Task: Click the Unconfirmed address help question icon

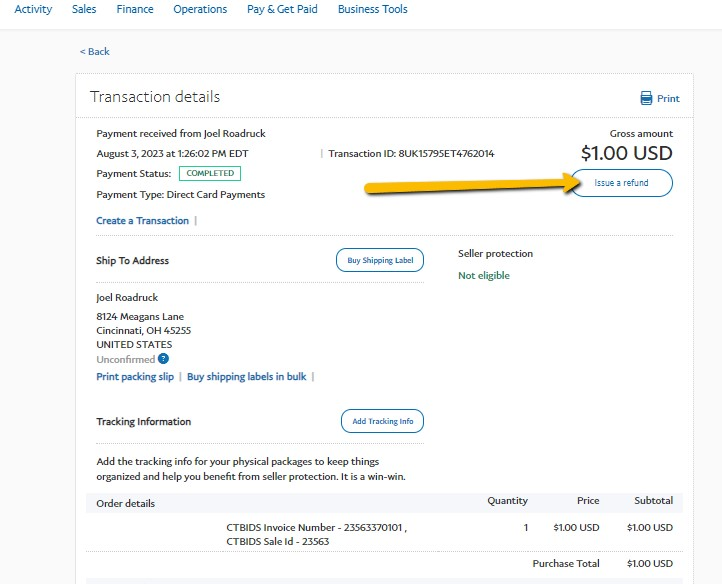Action: click(x=163, y=359)
